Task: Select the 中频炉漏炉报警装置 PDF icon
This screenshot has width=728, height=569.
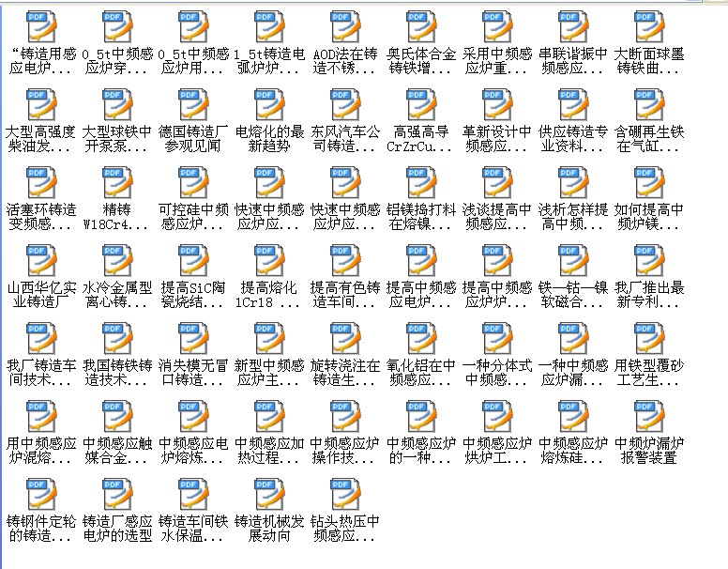Action: click(x=649, y=416)
